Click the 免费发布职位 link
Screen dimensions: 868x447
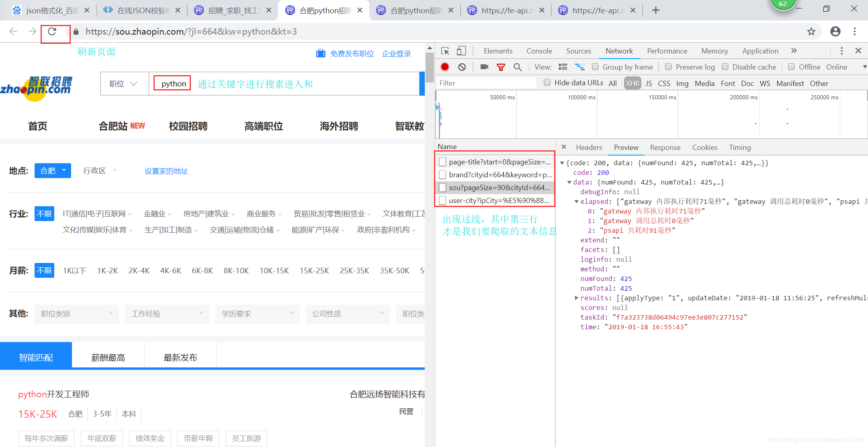click(x=352, y=53)
